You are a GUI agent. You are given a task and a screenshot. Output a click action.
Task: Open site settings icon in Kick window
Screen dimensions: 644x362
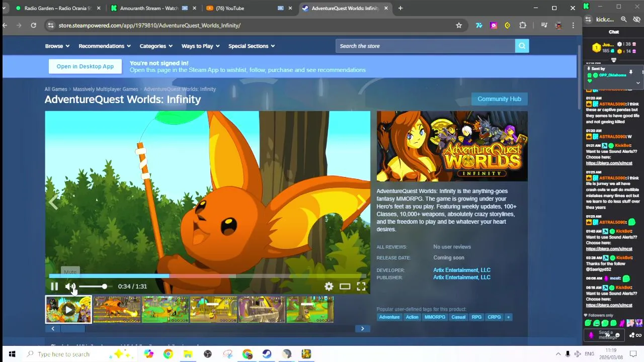coord(589,19)
